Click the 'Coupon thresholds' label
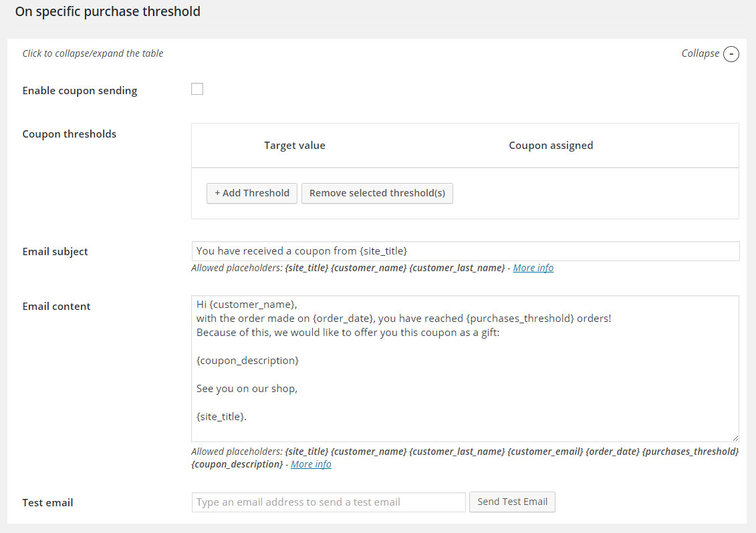 pos(70,134)
